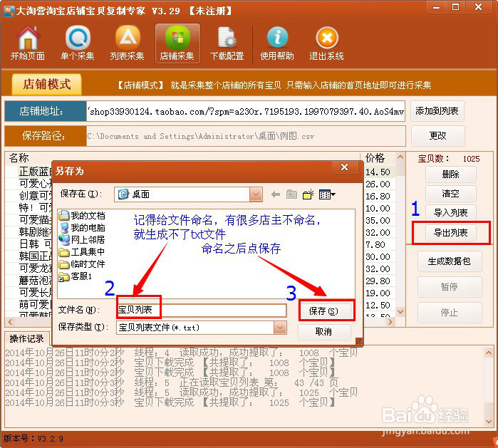Select the 操作记录 tab
The image size is (498, 448).
click(27, 339)
